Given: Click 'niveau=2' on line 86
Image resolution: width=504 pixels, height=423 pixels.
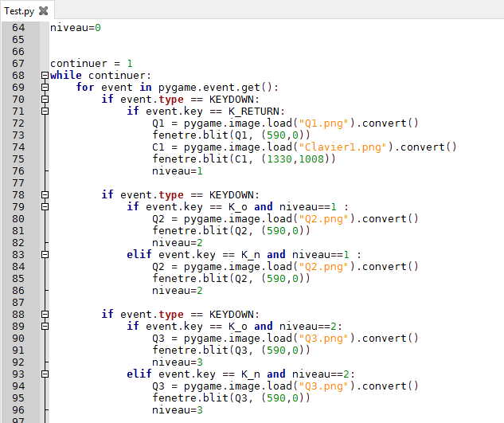Looking at the screenshot, I should [177, 291].
